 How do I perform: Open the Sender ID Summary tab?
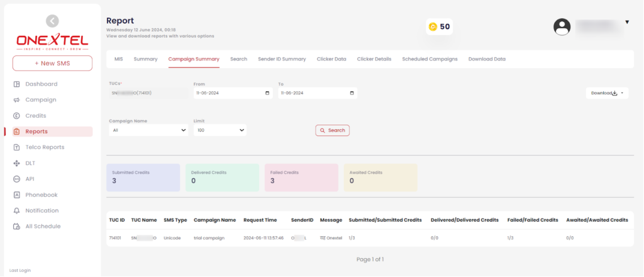tap(282, 59)
